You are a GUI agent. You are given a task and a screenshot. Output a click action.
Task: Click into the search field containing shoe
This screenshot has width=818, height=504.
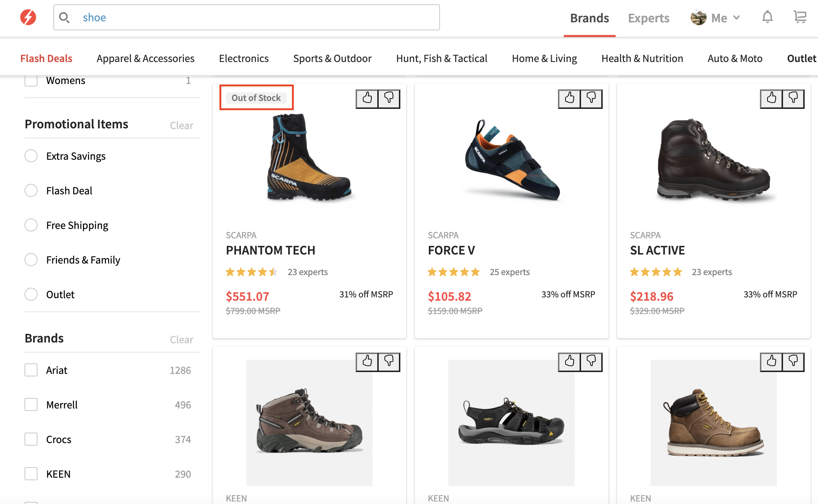point(247,17)
